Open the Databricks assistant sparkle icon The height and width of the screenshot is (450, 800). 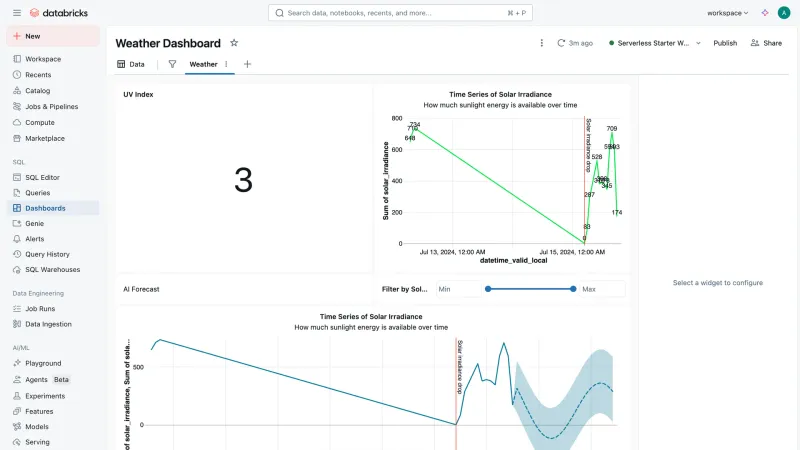(765, 13)
